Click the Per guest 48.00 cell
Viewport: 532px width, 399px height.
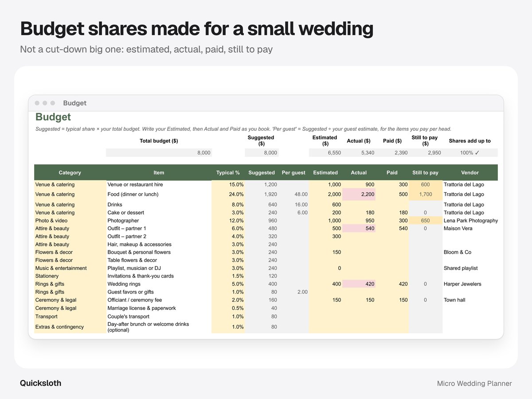[x=293, y=194]
